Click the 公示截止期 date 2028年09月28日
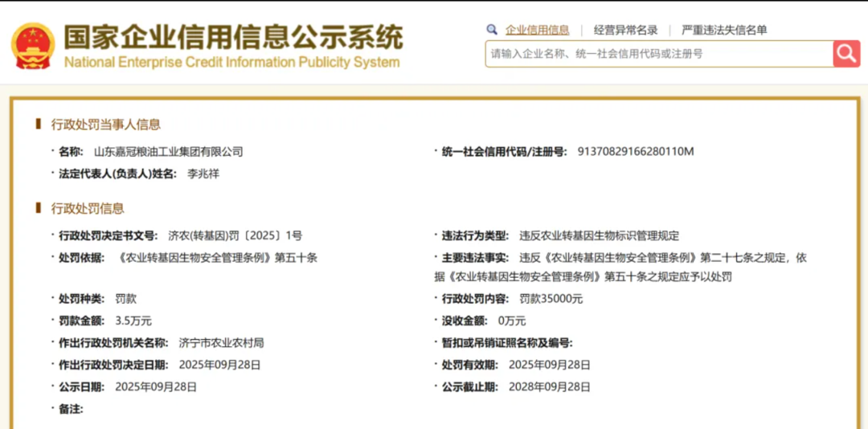 549,386
